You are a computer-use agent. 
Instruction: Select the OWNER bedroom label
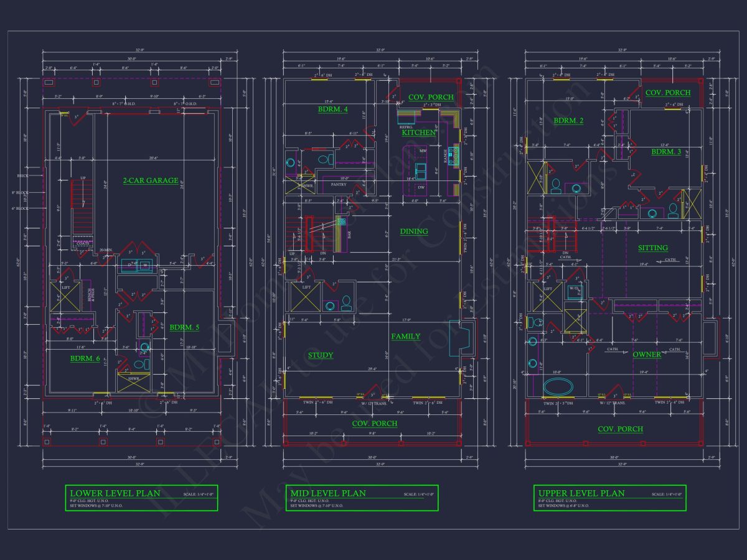647,355
